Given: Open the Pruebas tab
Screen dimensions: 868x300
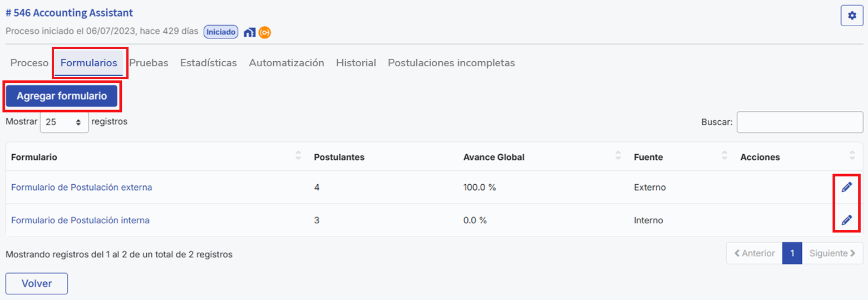Looking at the screenshot, I should point(149,63).
